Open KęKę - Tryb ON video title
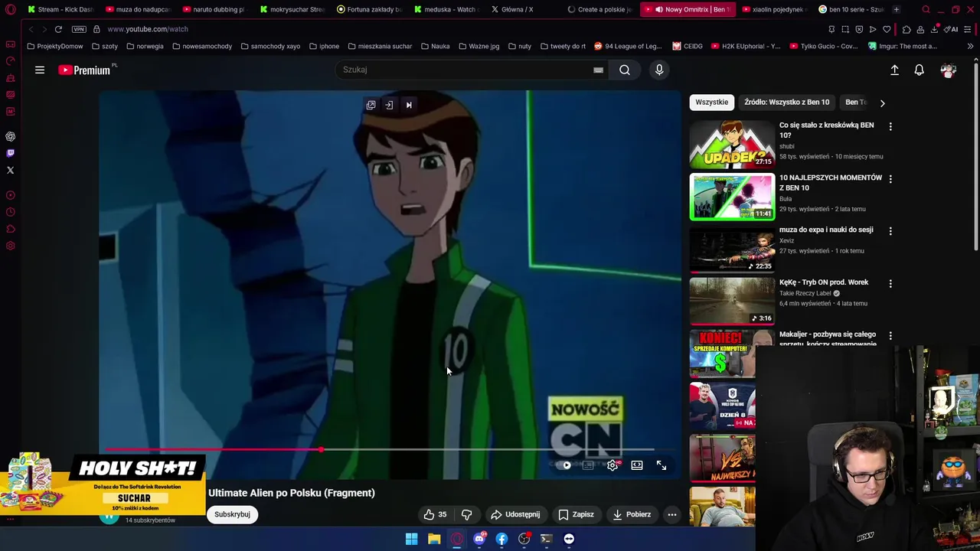 click(824, 282)
